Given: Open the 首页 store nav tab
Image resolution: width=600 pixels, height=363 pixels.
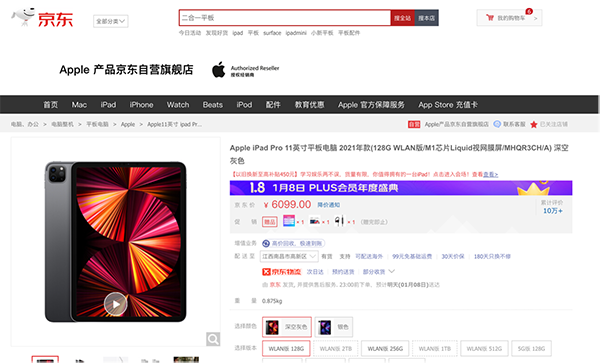Looking at the screenshot, I should [x=51, y=105].
